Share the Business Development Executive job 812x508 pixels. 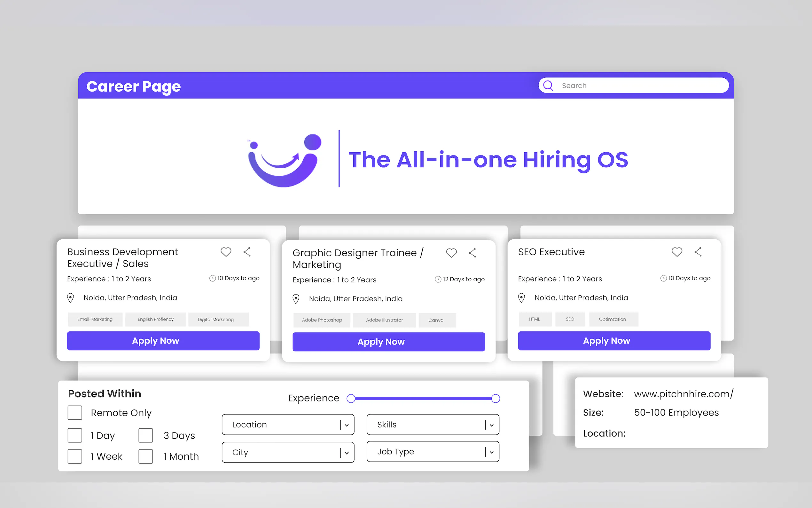click(247, 252)
